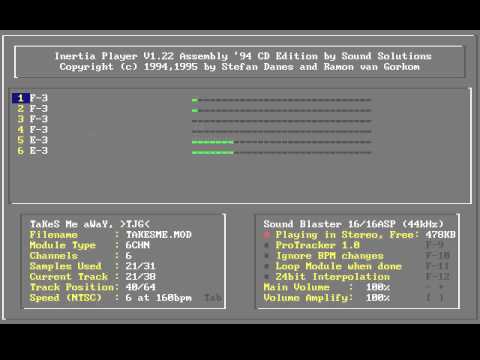480x360 pixels.
Task: Click the F-9 key hint
Action: pos(434,245)
